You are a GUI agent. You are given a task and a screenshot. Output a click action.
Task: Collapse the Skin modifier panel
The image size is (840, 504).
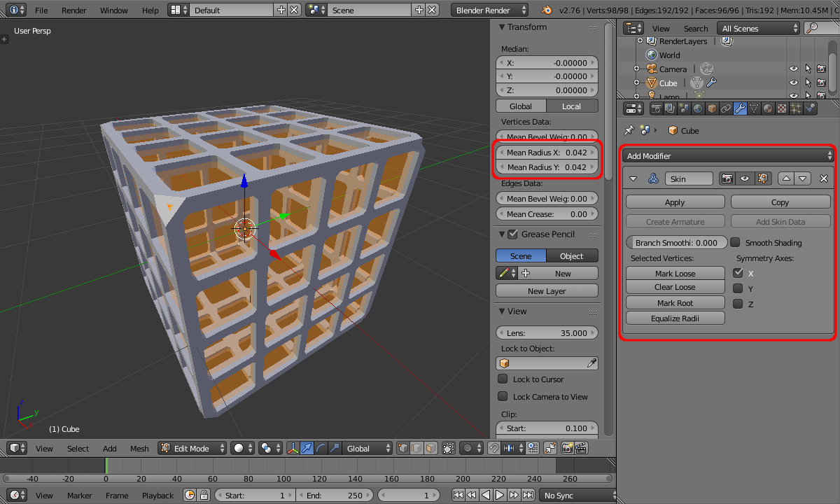point(633,178)
